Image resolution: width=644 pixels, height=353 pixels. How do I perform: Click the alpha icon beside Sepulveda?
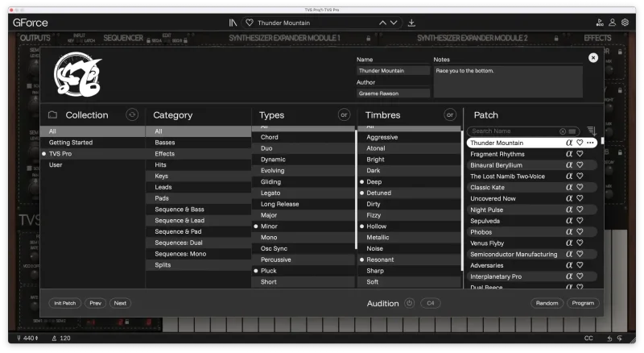tap(569, 221)
